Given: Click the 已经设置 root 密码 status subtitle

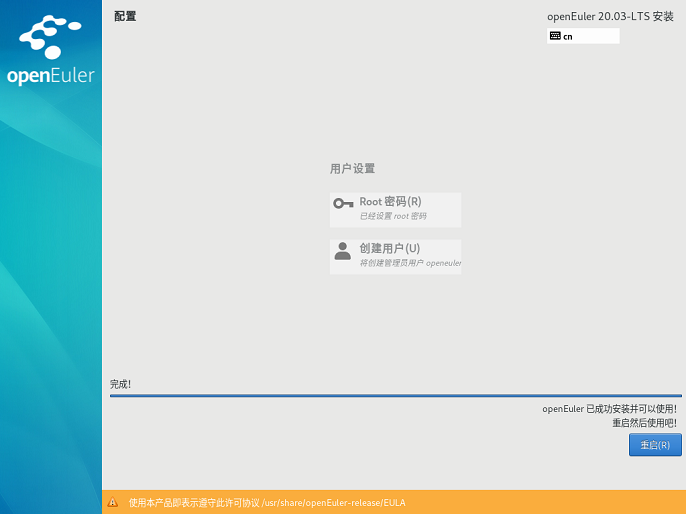Looking at the screenshot, I should [393, 216].
